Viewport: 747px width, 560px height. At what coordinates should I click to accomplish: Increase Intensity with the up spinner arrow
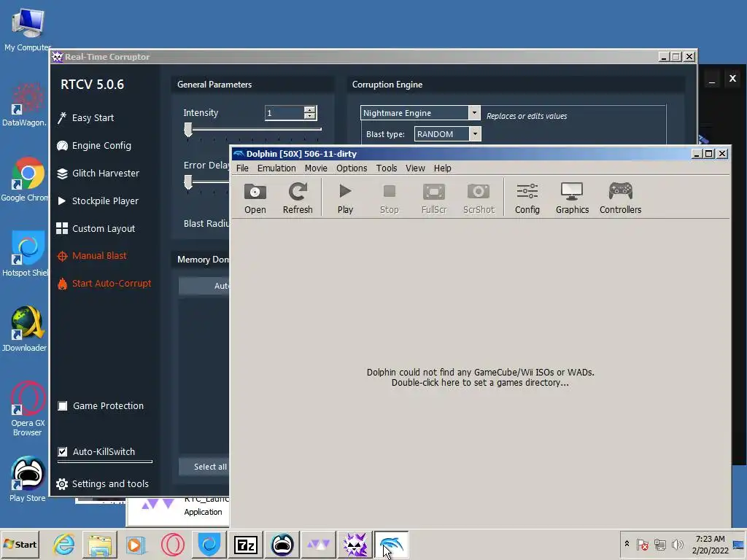pos(309,109)
